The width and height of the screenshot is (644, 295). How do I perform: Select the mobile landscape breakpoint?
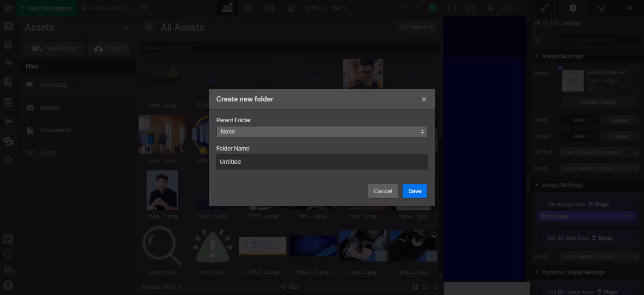click(270, 8)
